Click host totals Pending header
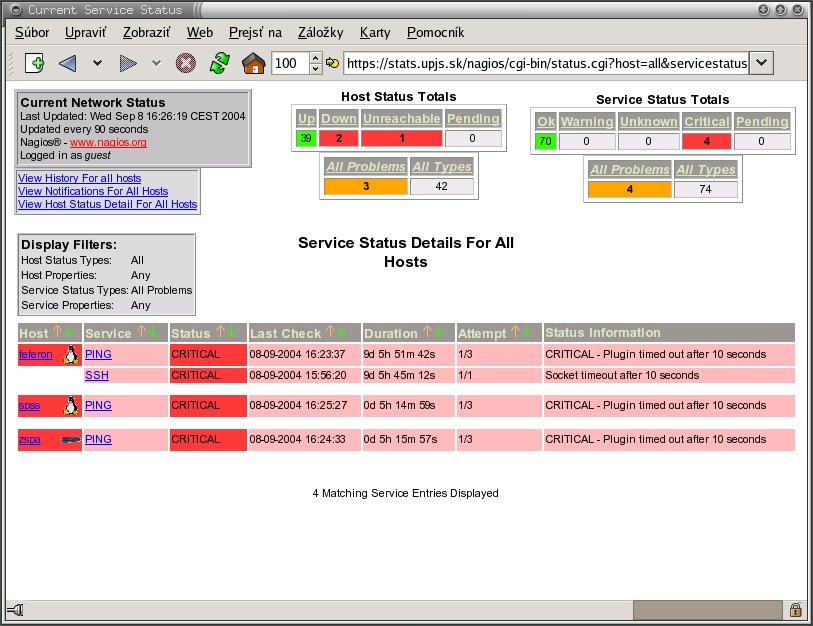This screenshot has height=626, width=813. 473,119
